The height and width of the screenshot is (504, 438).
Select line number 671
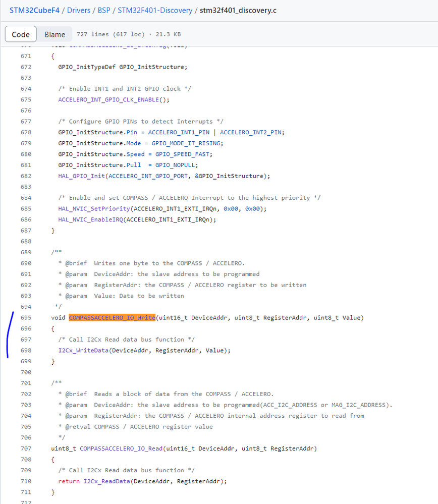[x=26, y=56]
